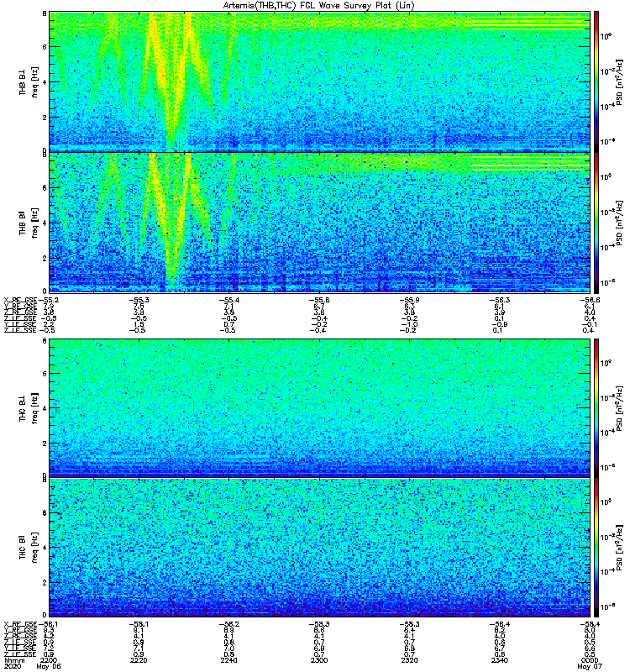Viewport: 630px width, 672px height.
Task: Click the 10⁰ tick on THB B⊥ color bar
Action: click(x=605, y=36)
